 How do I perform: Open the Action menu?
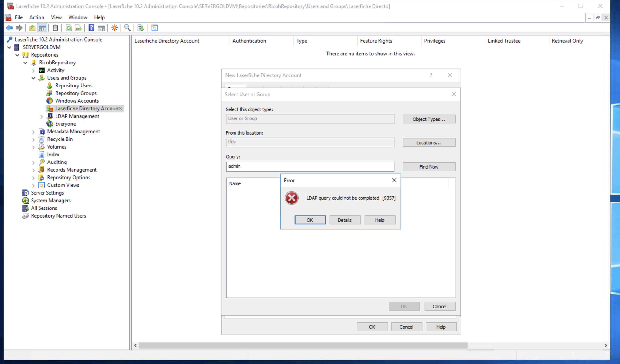pyautogui.click(x=37, y=17)
